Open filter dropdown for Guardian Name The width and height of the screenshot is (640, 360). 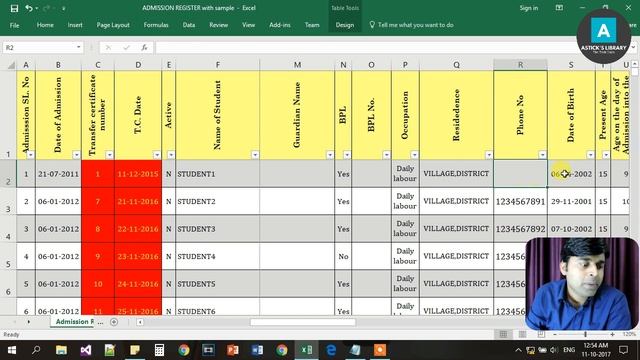(330, 155)
